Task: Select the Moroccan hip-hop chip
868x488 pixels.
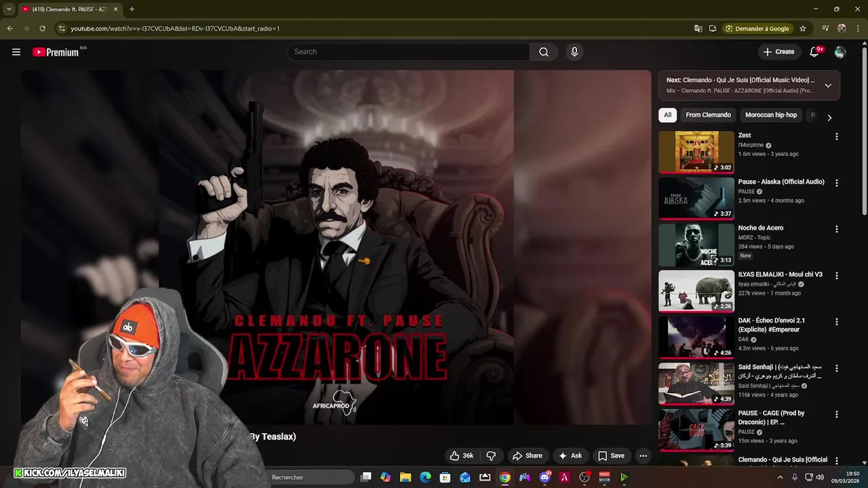Action: (771, 115)
